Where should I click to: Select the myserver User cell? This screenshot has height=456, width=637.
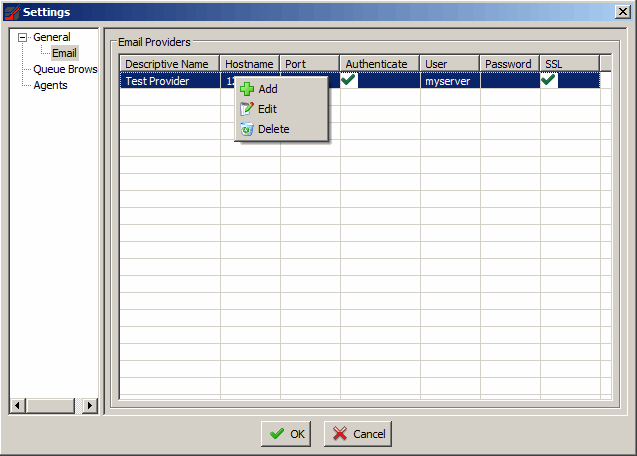(x=448, y=81)
